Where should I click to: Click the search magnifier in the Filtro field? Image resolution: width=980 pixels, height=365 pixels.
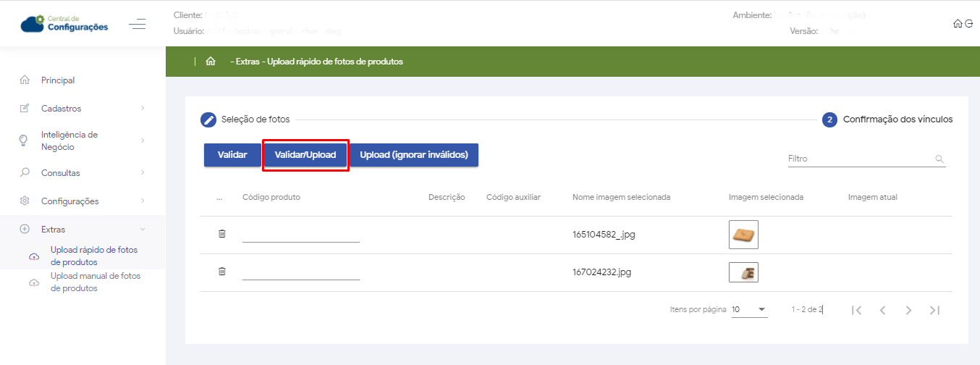(x=939, y=159)
